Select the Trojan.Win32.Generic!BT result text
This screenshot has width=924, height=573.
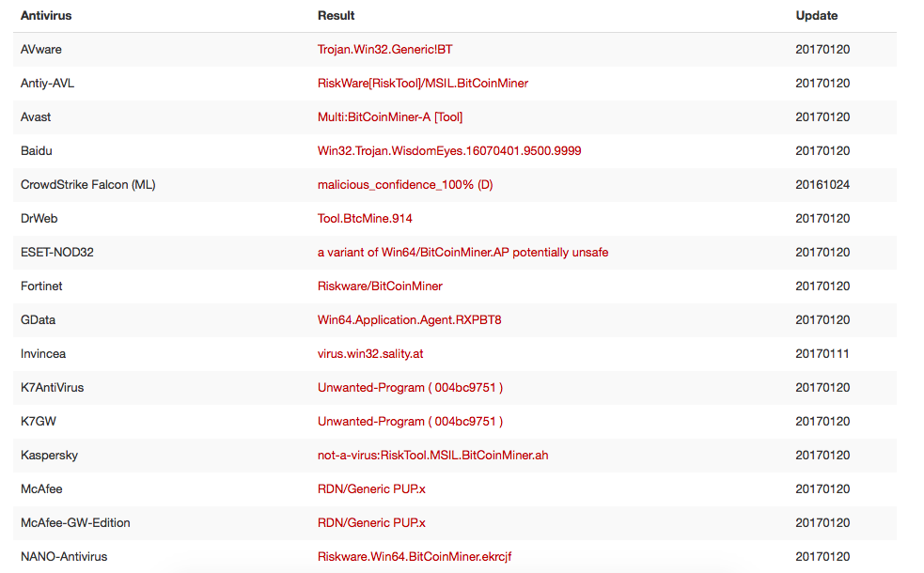(x=384, y=50)
